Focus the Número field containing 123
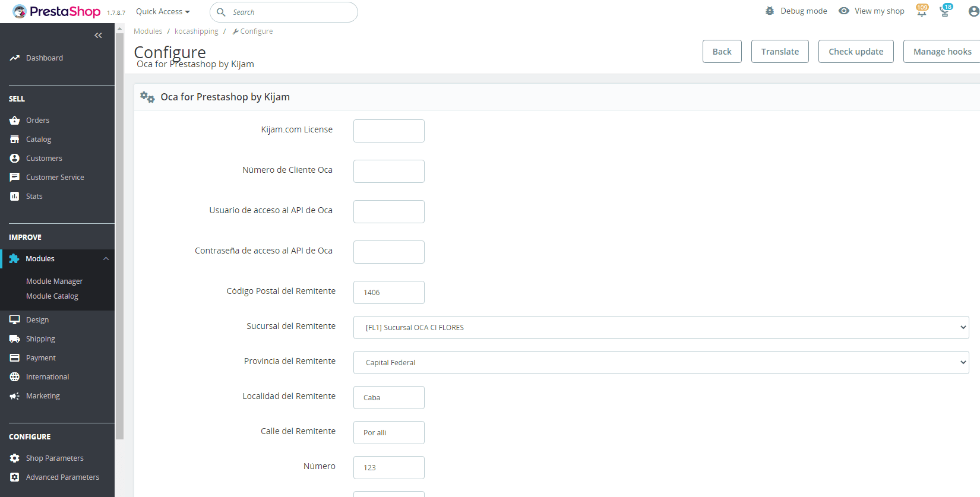 pyautogui.click(x=389, y=467)
